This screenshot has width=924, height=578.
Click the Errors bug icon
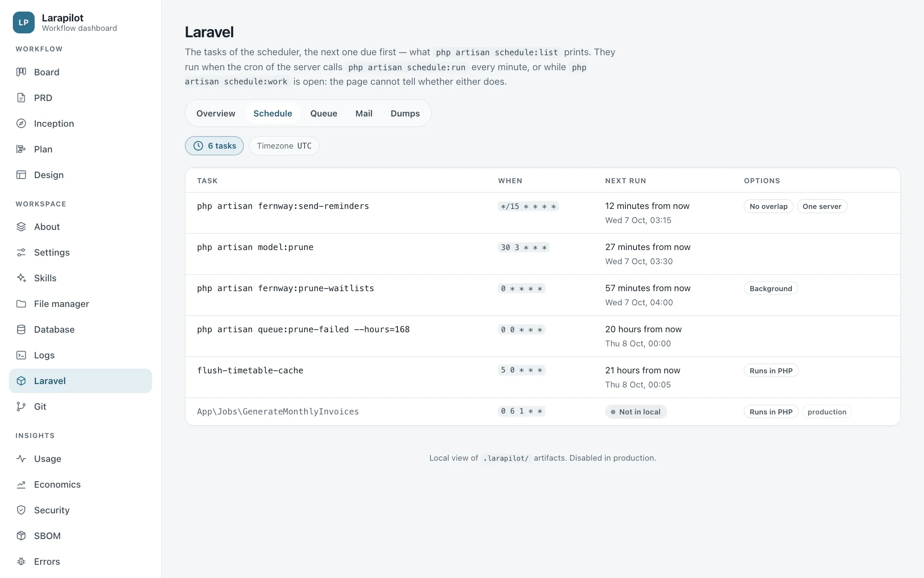(21, 561)
